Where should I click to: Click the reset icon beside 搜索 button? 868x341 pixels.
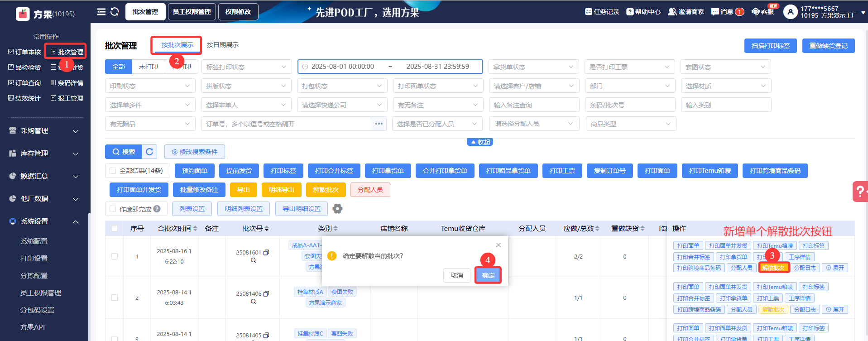click(149, 152)
